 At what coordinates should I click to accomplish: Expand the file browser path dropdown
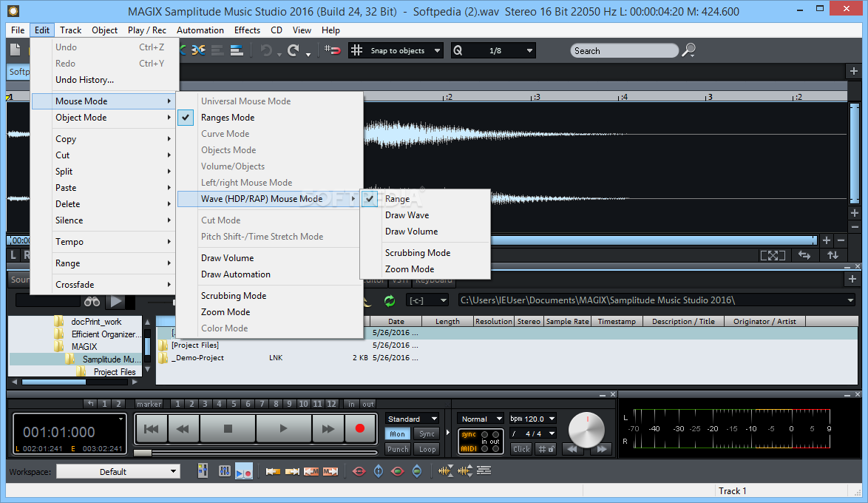pyautogui.click(x=850, y=300)
